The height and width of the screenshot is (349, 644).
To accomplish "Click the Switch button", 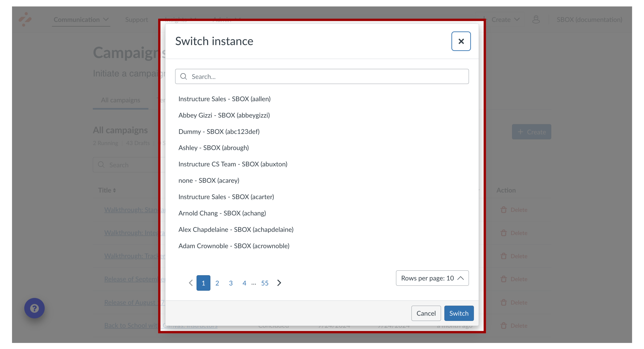I will click(x=458, y=313).
